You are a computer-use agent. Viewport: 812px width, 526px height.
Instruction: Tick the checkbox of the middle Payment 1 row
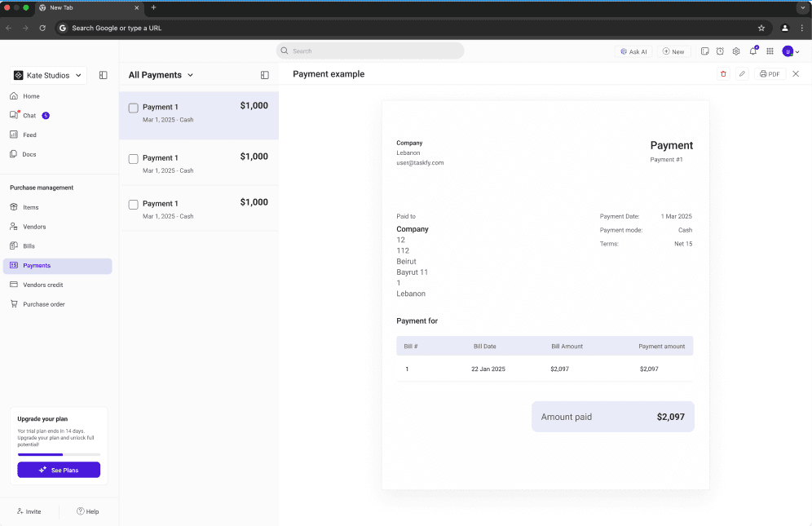coord(133,158)
